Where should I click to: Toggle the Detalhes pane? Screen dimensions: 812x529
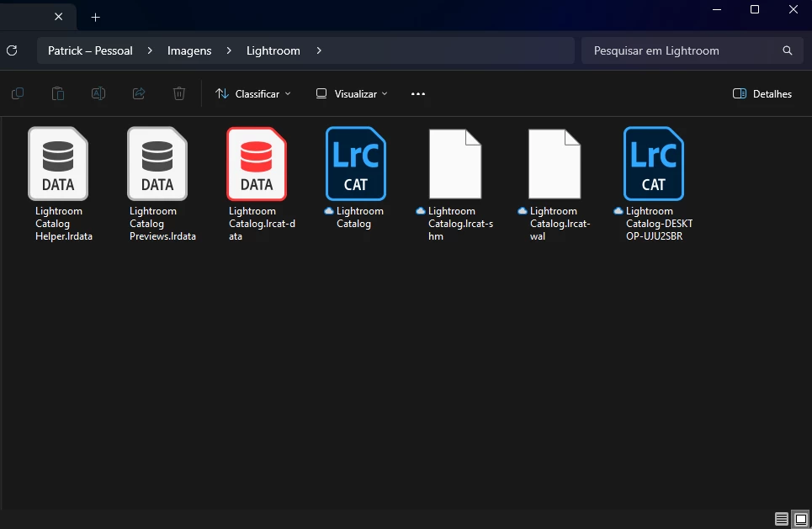(x=762, y=93)
